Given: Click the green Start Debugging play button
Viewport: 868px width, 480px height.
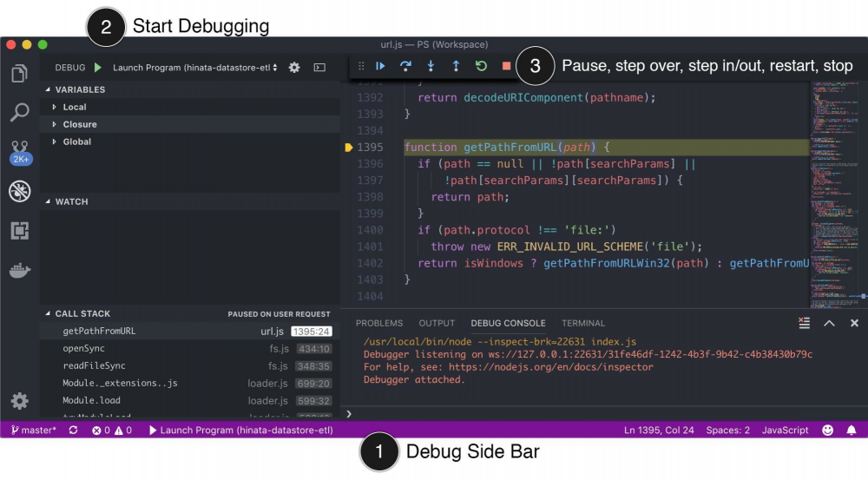Looking at the screenshot, I should 98,68.
